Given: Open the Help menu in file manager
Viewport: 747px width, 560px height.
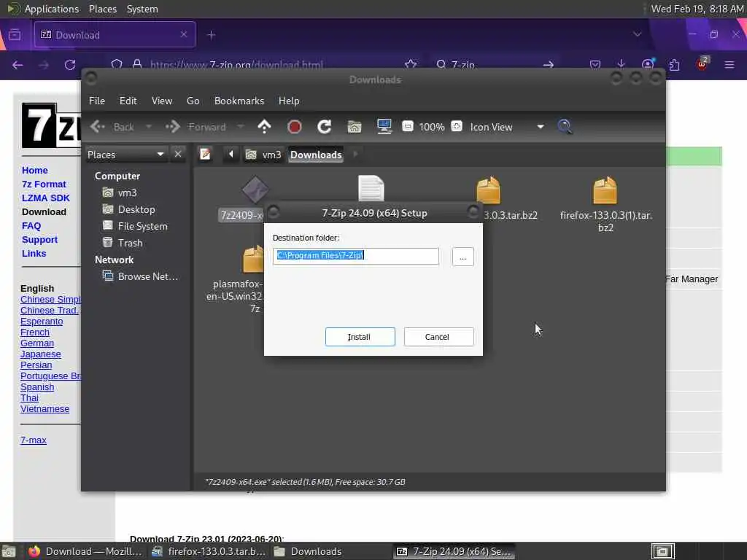Looking at the screenshot, I should pos(289,101).
